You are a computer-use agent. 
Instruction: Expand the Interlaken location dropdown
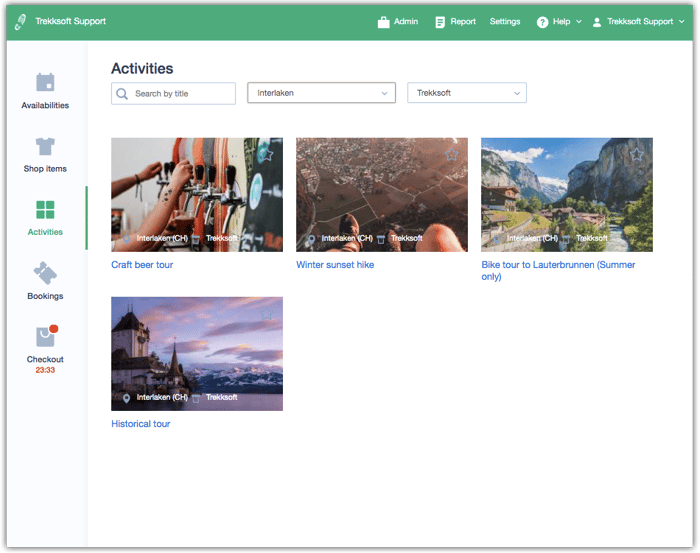[321, 93]
